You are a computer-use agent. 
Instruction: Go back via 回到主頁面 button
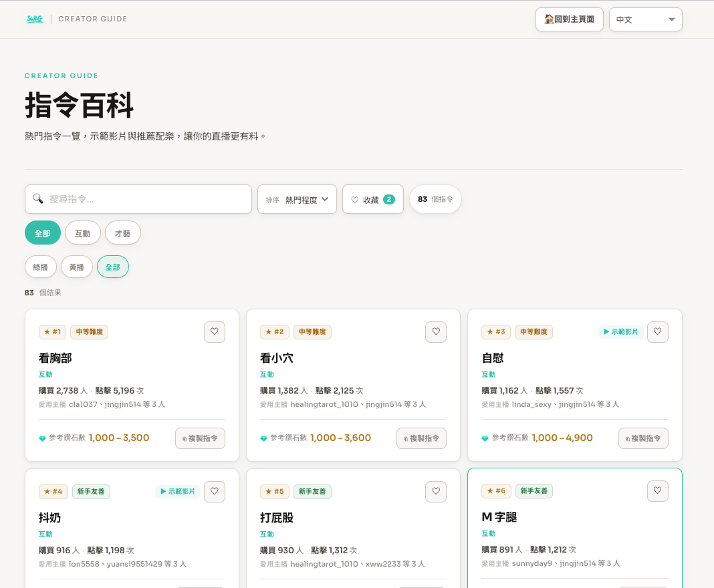[x=569, y=19]
